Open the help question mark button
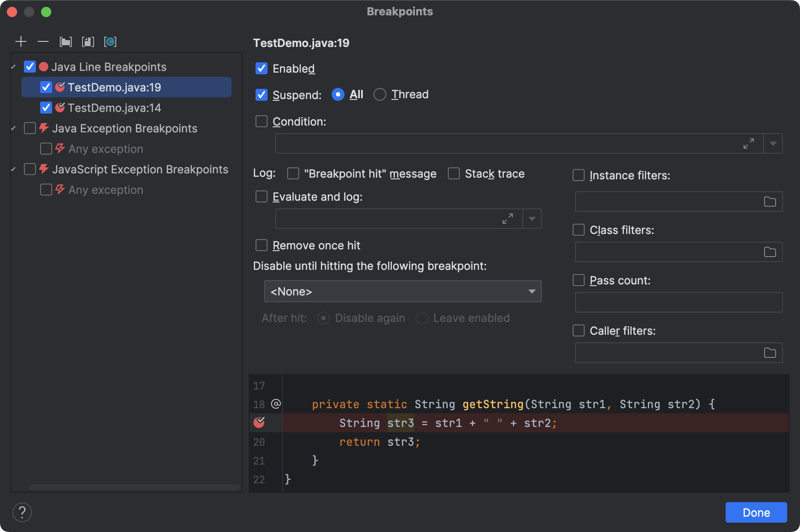The height and width of the screenshot is (532, 800). click(22, 512)
